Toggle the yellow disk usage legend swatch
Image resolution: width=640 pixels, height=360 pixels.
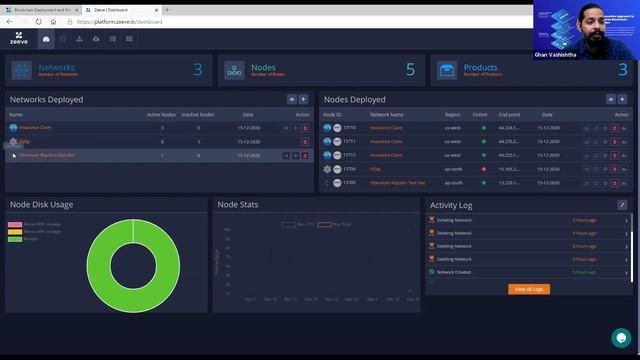click(x=15, y=232)
